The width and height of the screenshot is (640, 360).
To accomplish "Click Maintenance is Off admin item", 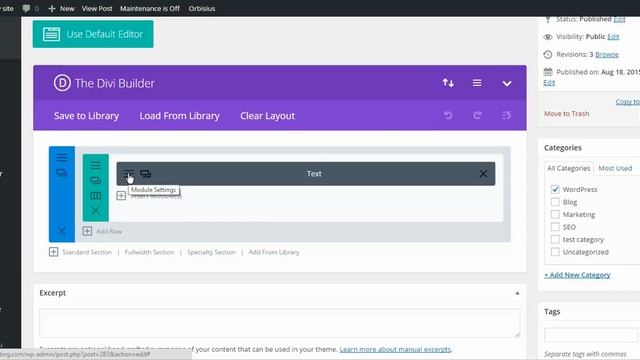I will (150, 8).
